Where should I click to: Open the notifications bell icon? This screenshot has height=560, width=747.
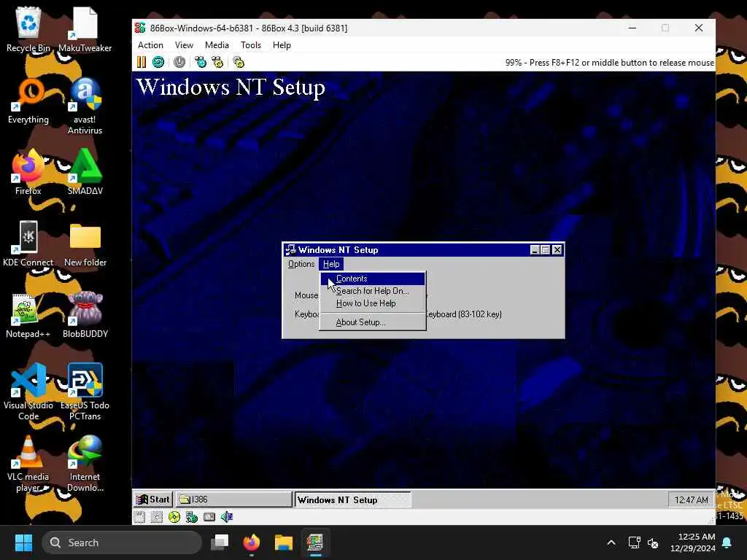pos(727,542)
